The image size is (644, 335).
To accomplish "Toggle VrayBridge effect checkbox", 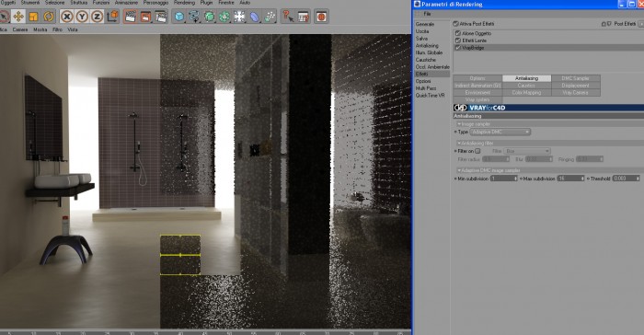I will (458, 48).
